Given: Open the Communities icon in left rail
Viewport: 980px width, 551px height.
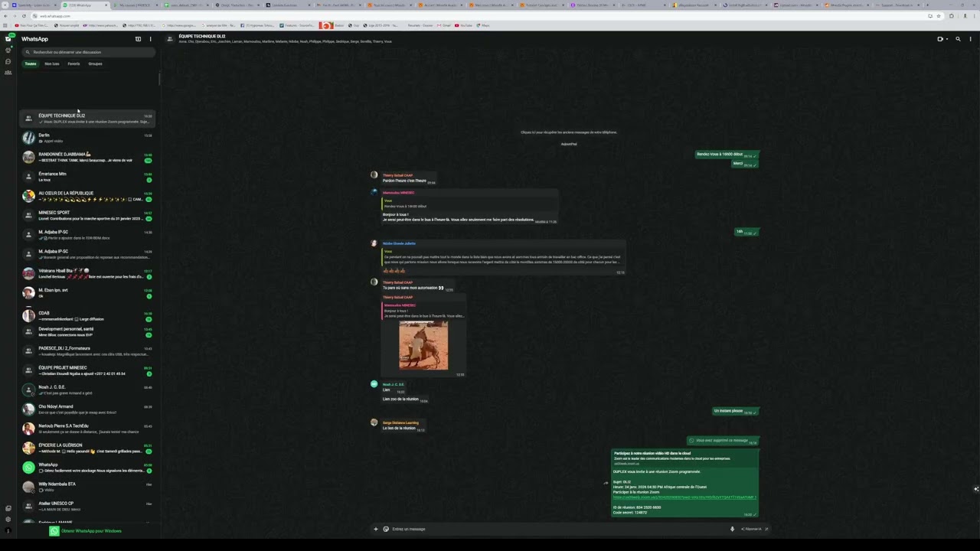Looking at the screenshot, I should click(8, 73).
